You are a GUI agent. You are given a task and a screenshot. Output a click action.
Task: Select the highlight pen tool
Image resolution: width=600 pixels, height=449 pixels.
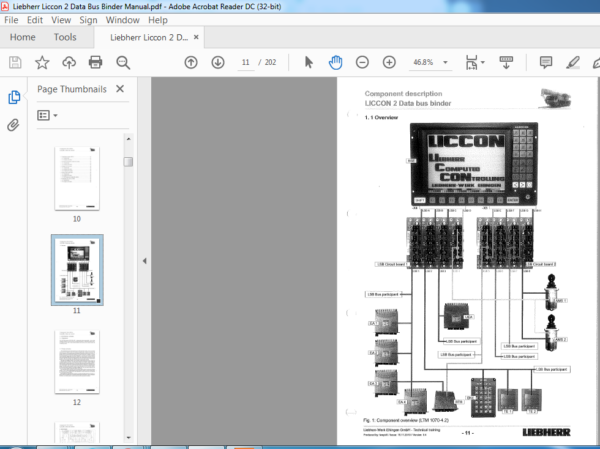click(x=573, y=62)
